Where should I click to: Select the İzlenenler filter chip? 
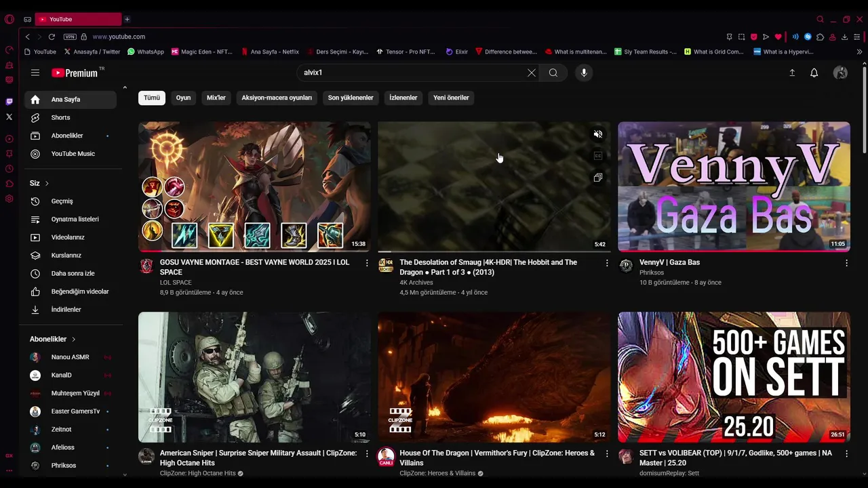coord(403,98)
